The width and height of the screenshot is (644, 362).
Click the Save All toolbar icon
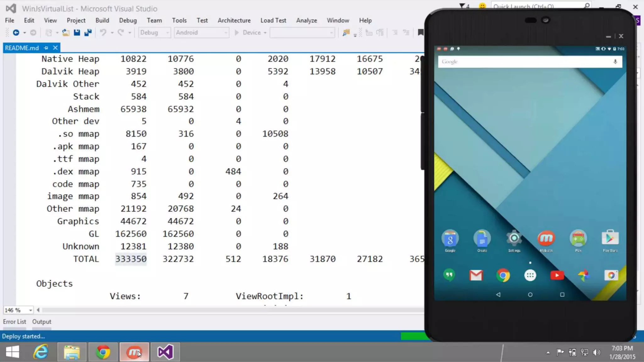(88, 33)
